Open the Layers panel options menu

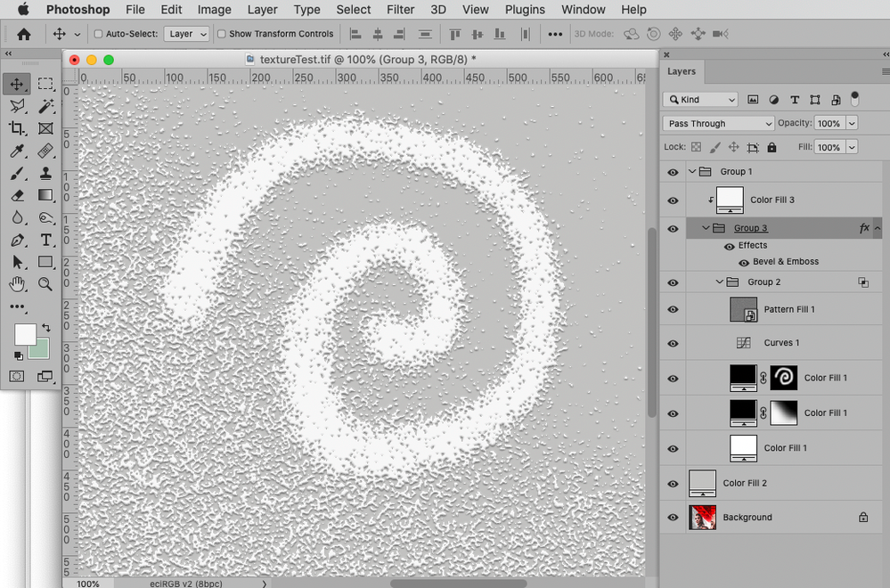click(x=886, y=71)
